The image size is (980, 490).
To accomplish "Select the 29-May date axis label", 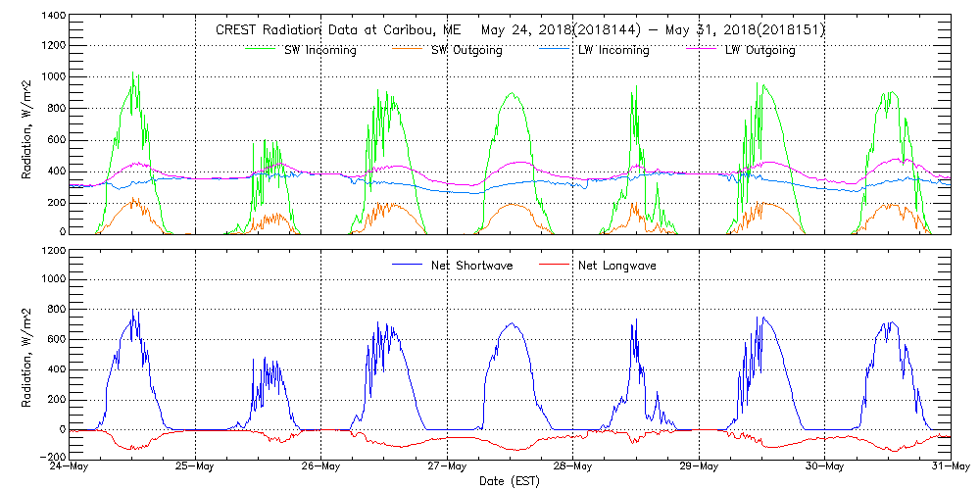I will click(x=699, y=467).
